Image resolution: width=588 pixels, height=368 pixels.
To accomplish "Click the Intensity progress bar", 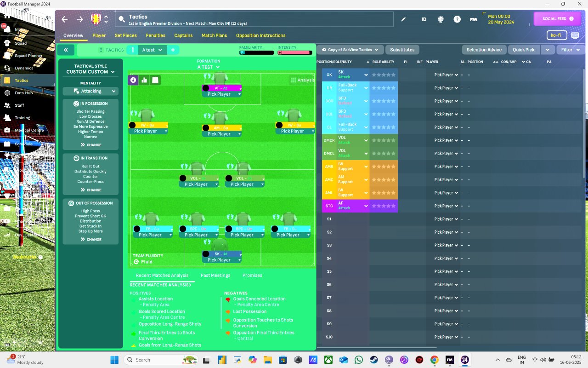I will tap(294, 52).
